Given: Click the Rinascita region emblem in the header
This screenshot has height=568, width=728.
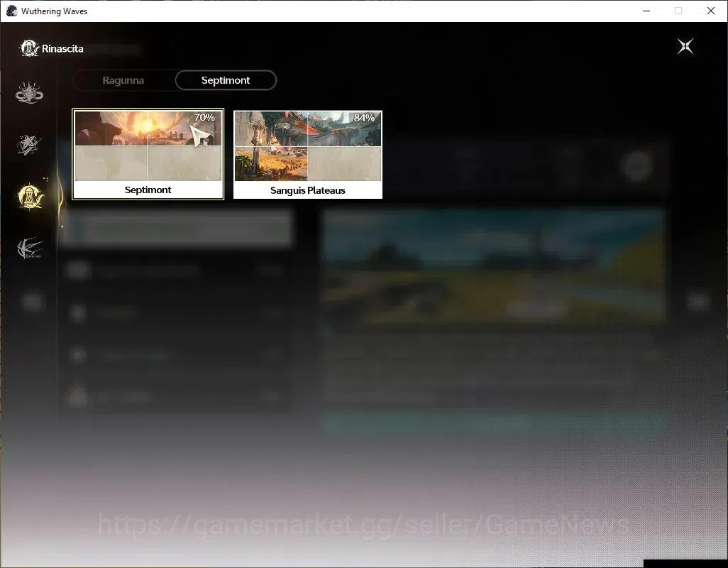Looking at the screenshot, I should point(29,48).
